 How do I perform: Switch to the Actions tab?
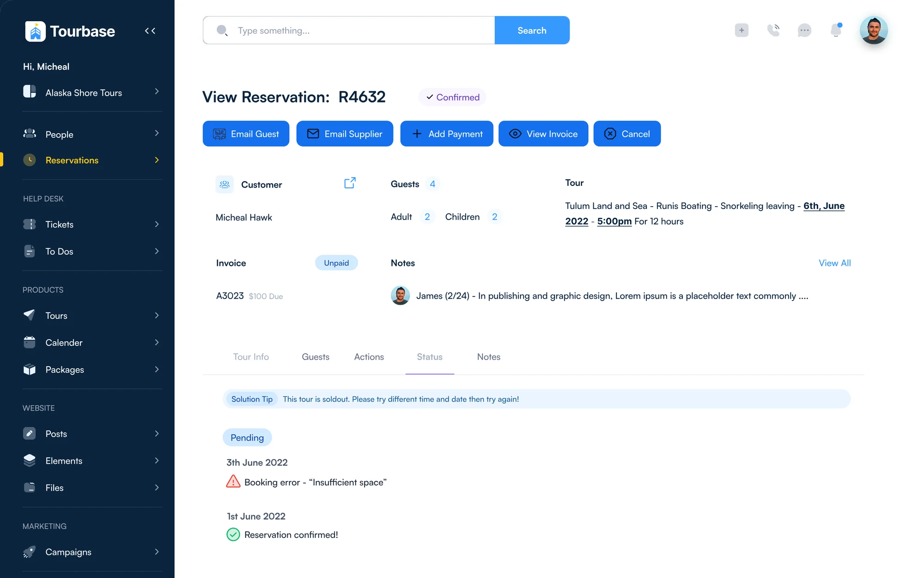click(369, 357)
